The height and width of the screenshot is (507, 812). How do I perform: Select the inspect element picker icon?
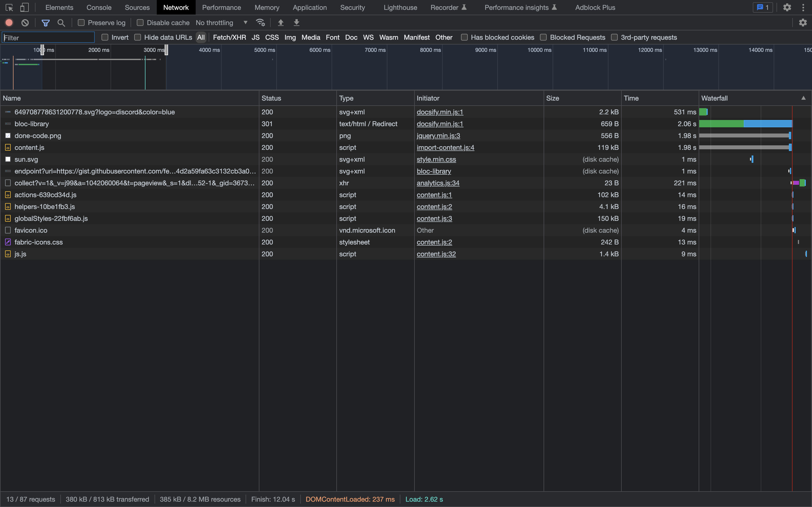click(9, 7)
